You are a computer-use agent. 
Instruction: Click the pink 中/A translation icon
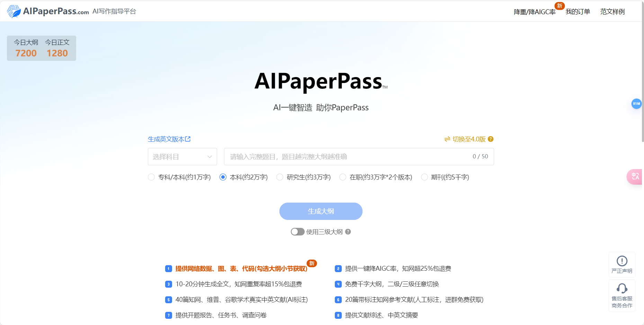pos(636,177)
